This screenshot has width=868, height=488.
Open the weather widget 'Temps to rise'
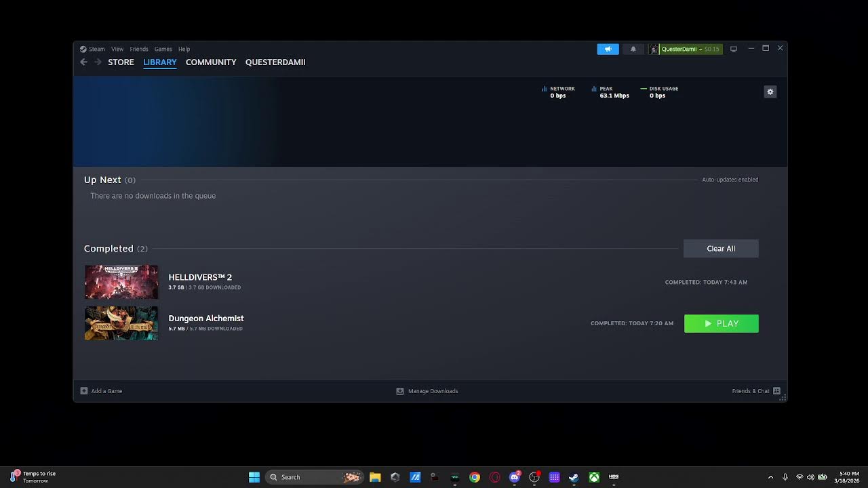tap(33, 477)
